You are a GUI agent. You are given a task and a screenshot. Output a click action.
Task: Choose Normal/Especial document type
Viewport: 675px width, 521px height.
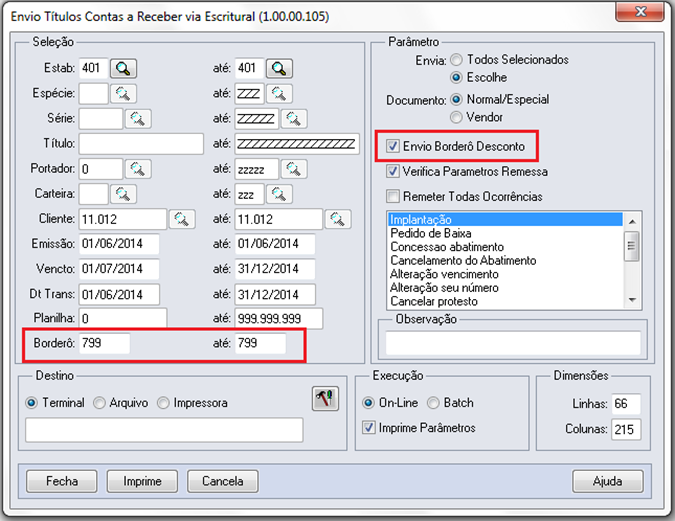(456, 99)
